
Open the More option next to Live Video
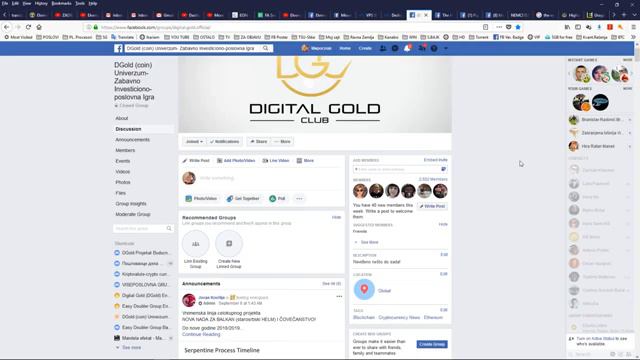pyautogui.click(x=305, y=161)
